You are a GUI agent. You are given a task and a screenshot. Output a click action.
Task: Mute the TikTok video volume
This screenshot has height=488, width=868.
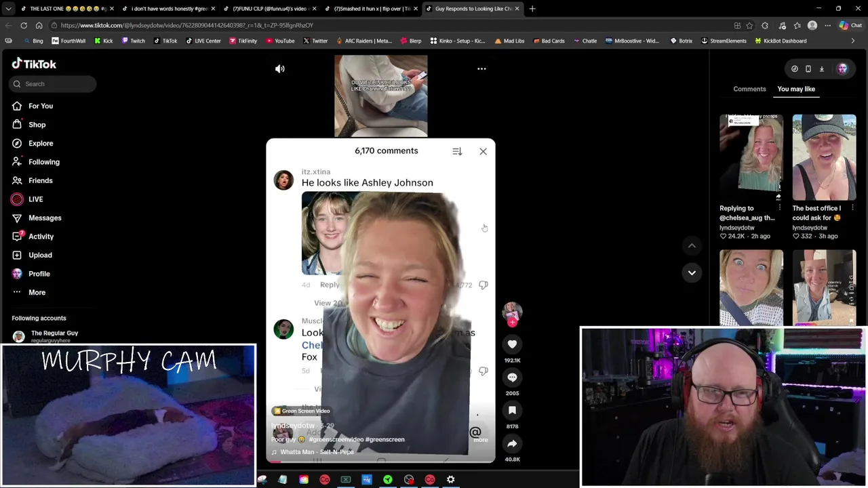click(280, 68)
